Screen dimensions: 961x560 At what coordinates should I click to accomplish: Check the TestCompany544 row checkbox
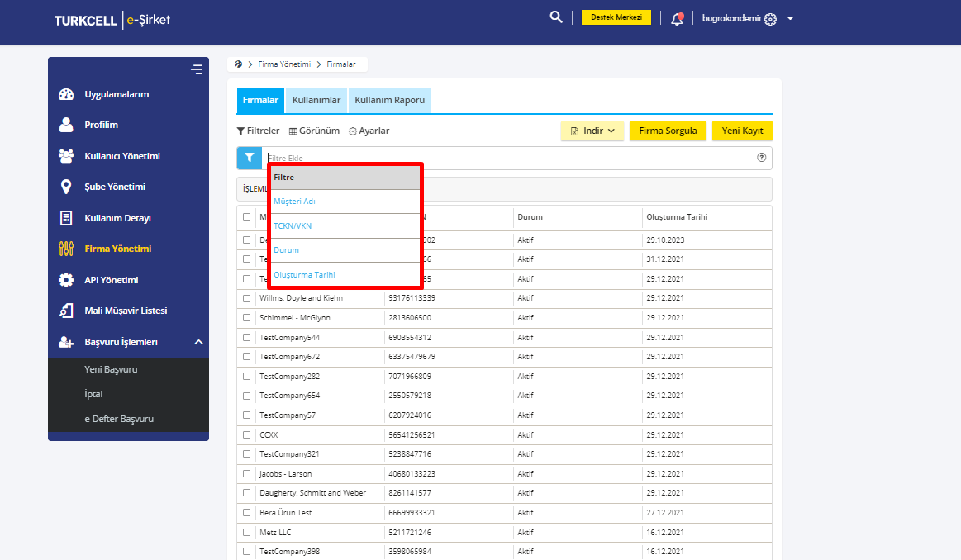tap(246, 338)
